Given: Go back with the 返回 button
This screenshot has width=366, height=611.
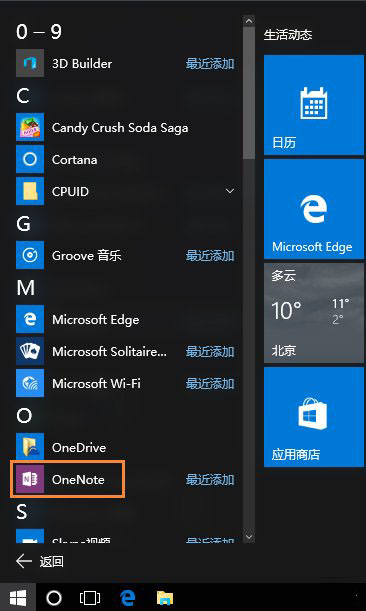Looking at the screenshot, I should (39, 562).
